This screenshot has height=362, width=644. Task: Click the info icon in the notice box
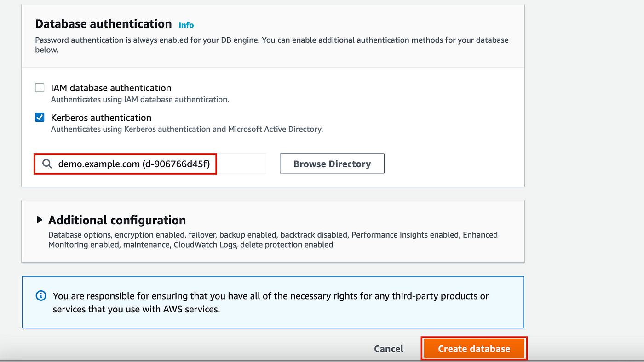(41, 295)
